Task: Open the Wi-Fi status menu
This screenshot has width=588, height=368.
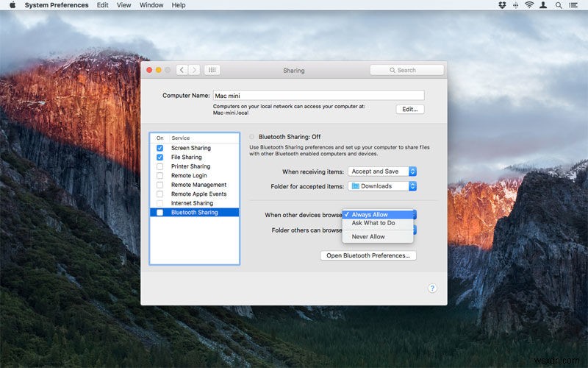Action: point(529,5)
